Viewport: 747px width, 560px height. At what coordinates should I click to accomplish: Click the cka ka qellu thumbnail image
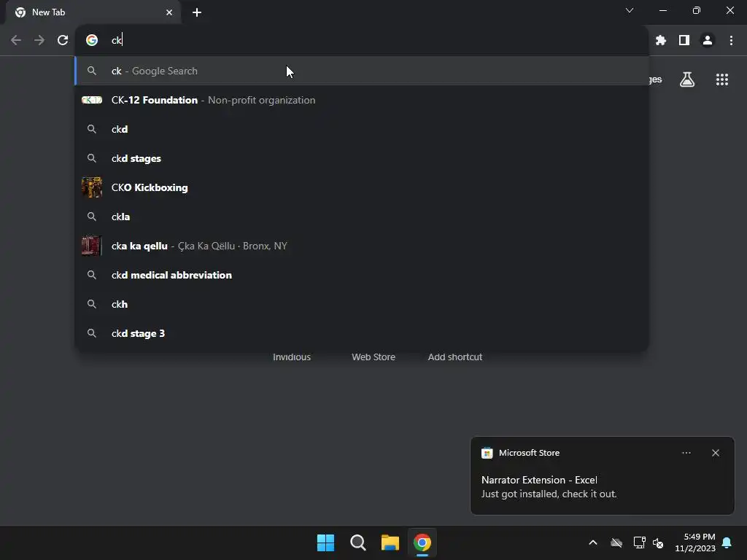pyautogui.click(x=92, y=246)
